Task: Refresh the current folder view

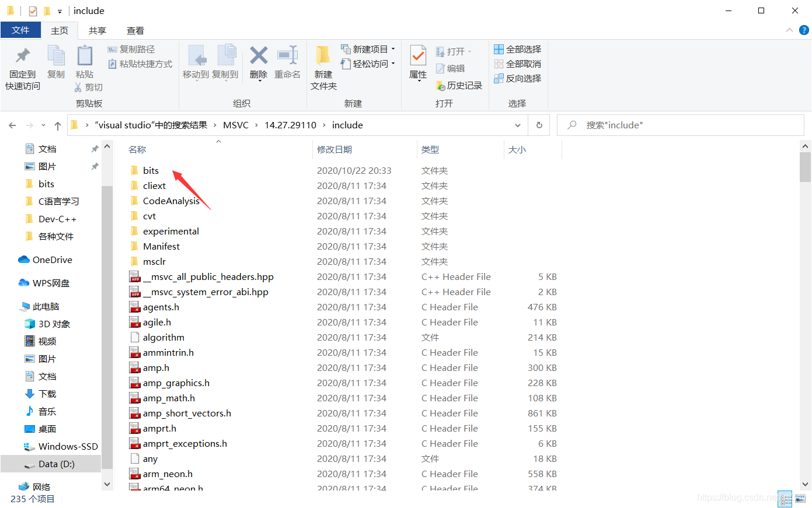Action: tap(539, 125)
